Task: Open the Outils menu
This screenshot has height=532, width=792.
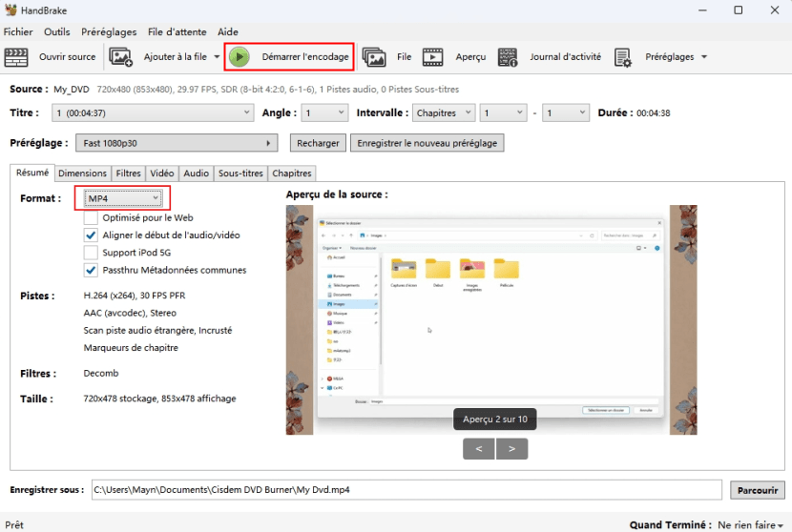Action: [57, 31]
